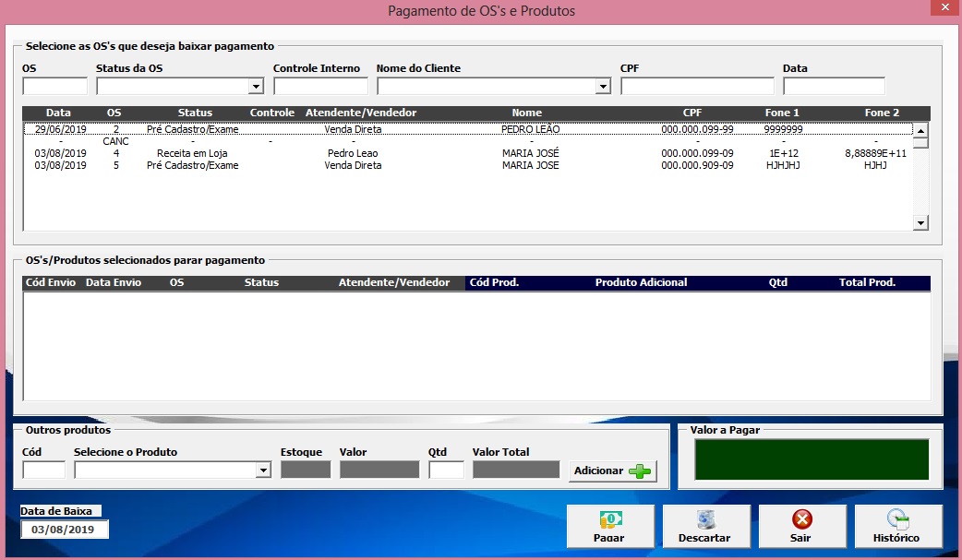Click the Valor a Pagar green display
Screen dimensions: 962x560
[x=812, y=459]
